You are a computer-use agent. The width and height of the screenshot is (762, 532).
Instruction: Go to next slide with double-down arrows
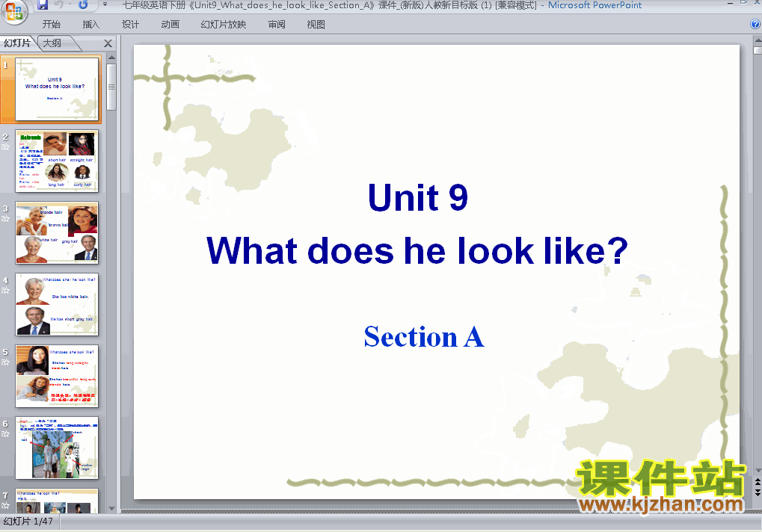(758, 492)
